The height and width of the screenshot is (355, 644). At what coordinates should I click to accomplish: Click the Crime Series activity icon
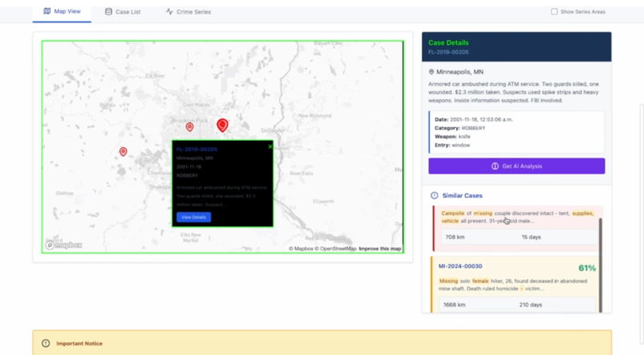(169, 11)
